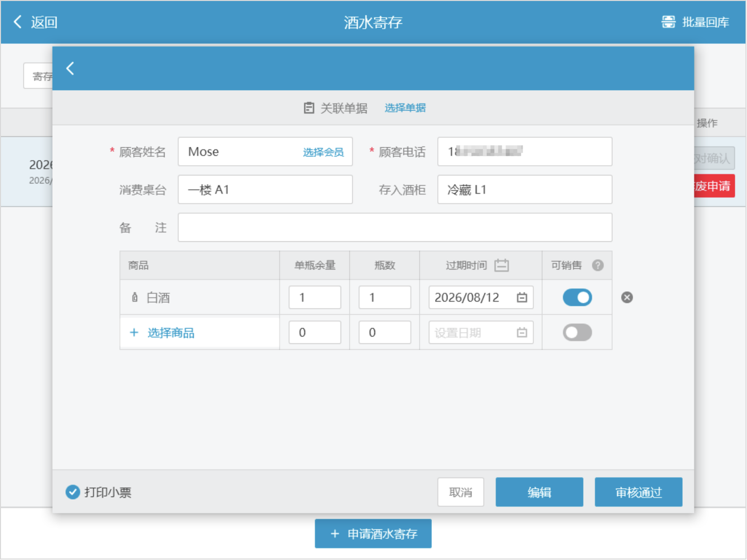
Task: Remove the 白酒 row with delete icon
Action: [627, 297]
